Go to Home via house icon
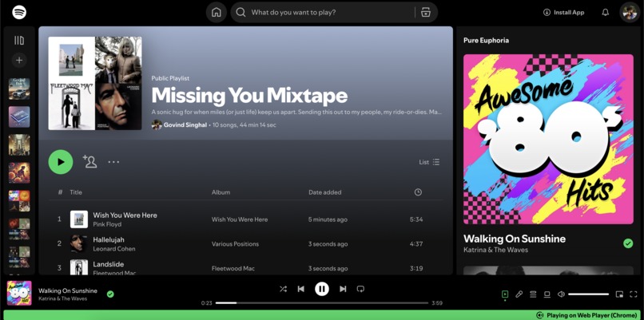 click(216, 12)
